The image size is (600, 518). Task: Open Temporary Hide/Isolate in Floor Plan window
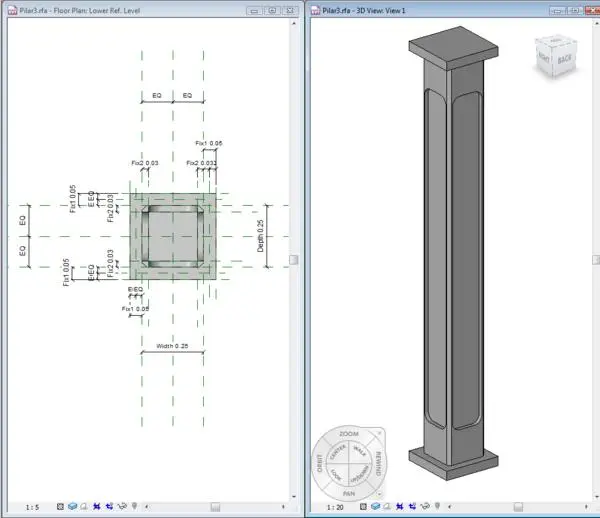122,507
